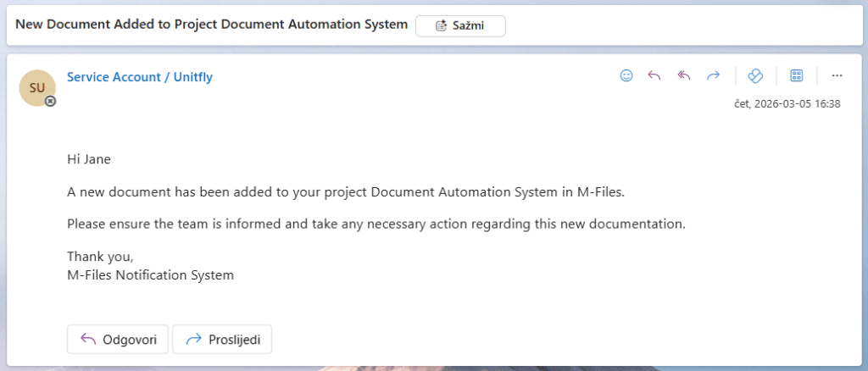
Task: Click the presence status badge on avatar
Action: point(50,101)
